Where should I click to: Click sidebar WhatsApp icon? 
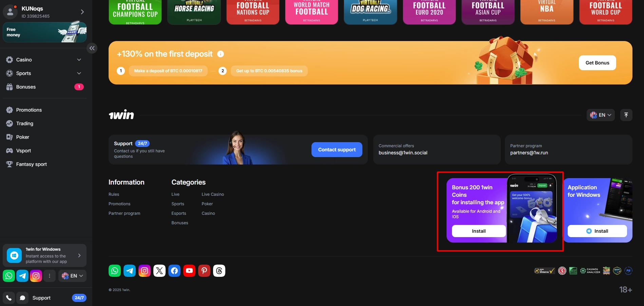coord(9,276)
